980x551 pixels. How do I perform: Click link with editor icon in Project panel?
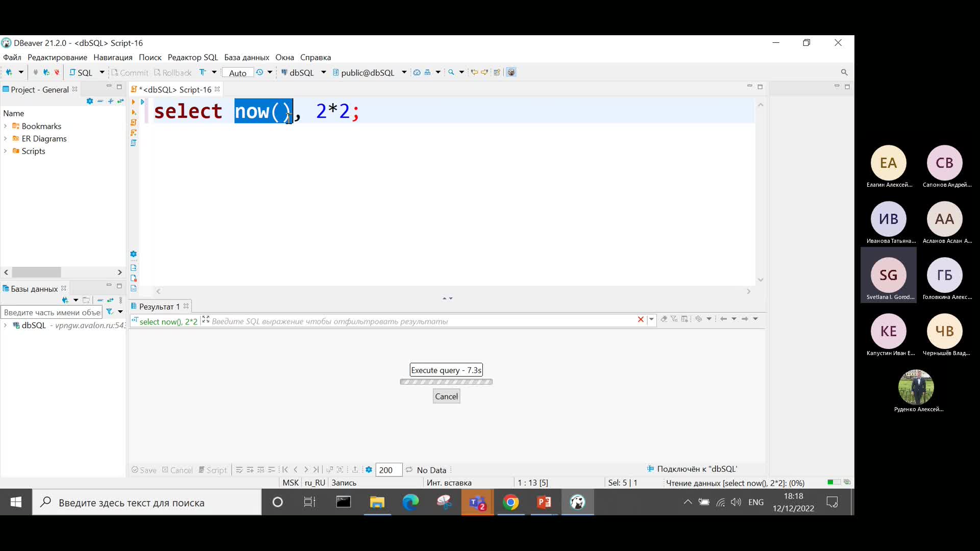pos(120,101)
